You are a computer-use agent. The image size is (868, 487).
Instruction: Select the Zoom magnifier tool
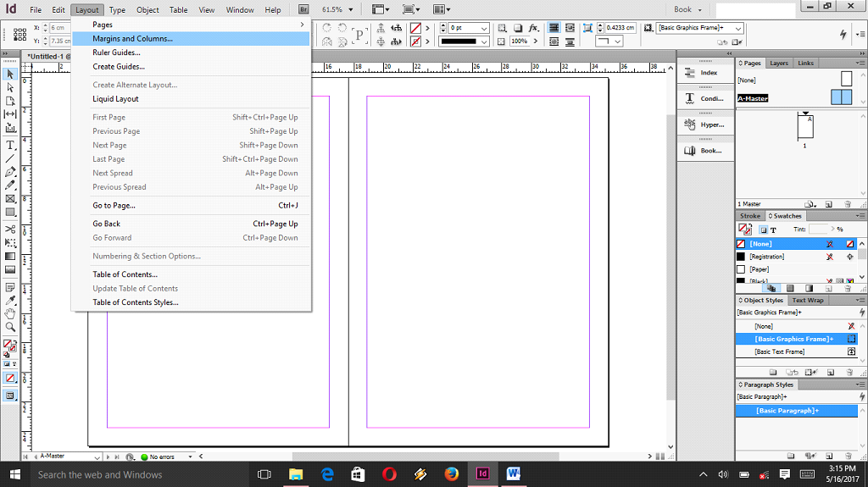tap(10, 327)
